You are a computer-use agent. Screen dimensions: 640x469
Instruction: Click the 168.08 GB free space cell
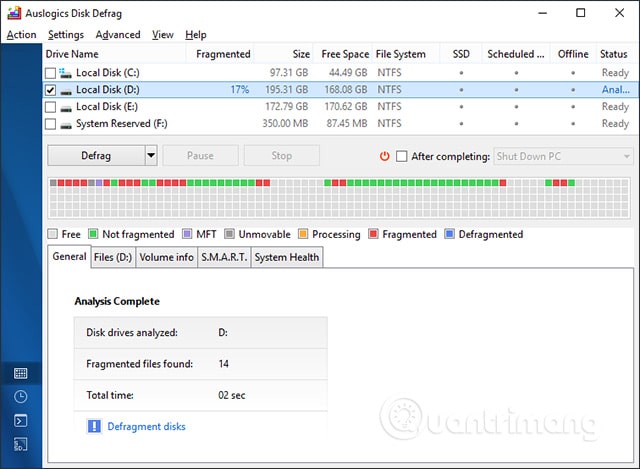point(346,89)
